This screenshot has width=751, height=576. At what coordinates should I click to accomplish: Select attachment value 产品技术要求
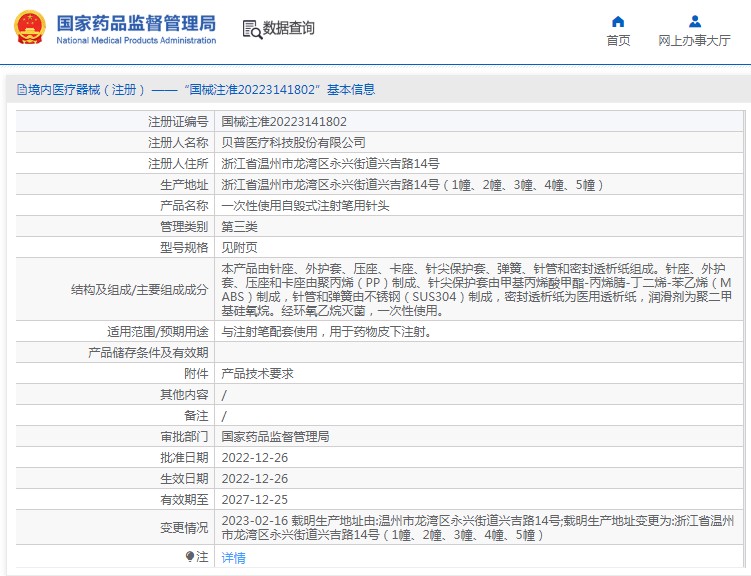[x=257, y=374]
